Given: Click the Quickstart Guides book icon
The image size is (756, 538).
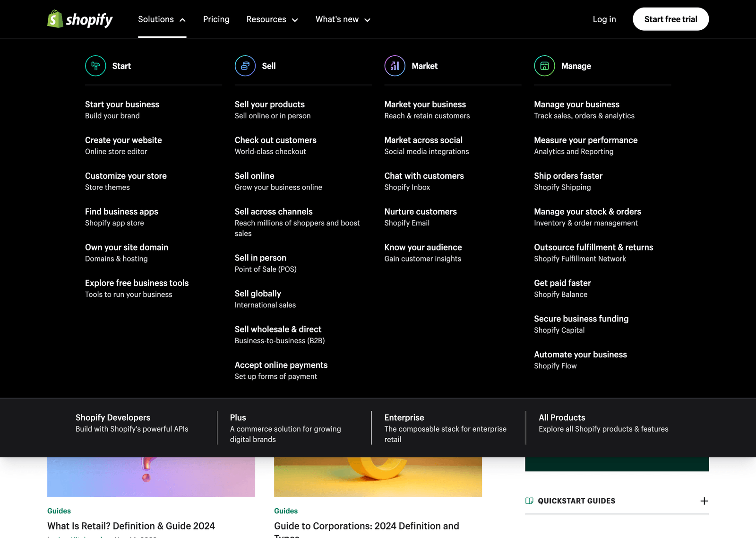Looking at the screenshot, I should [x=529, y=501].
